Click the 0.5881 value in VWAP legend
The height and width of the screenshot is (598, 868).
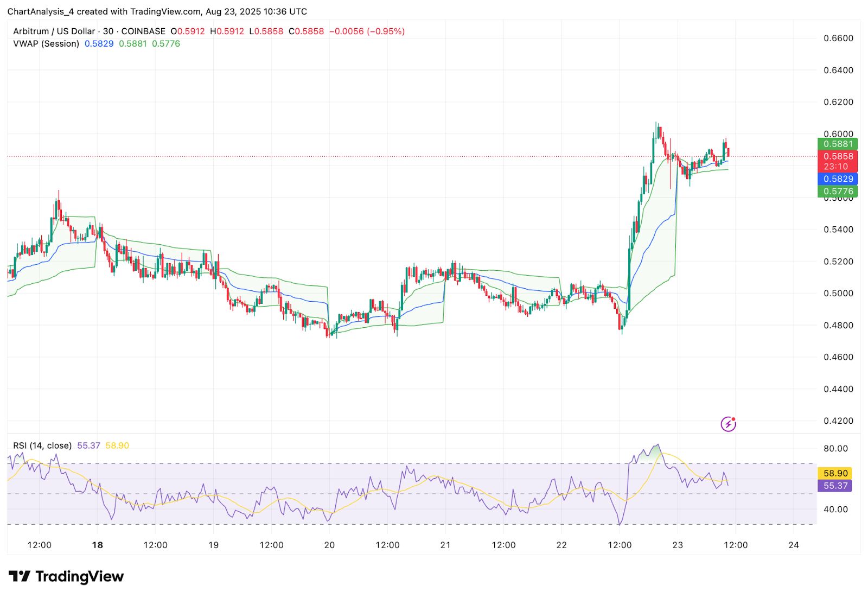[133, 43]
